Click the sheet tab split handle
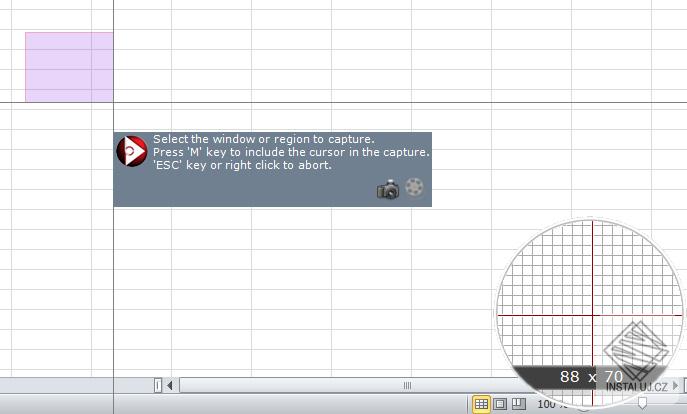The width and height of the screenshot is (687, 414). point(158,386)
